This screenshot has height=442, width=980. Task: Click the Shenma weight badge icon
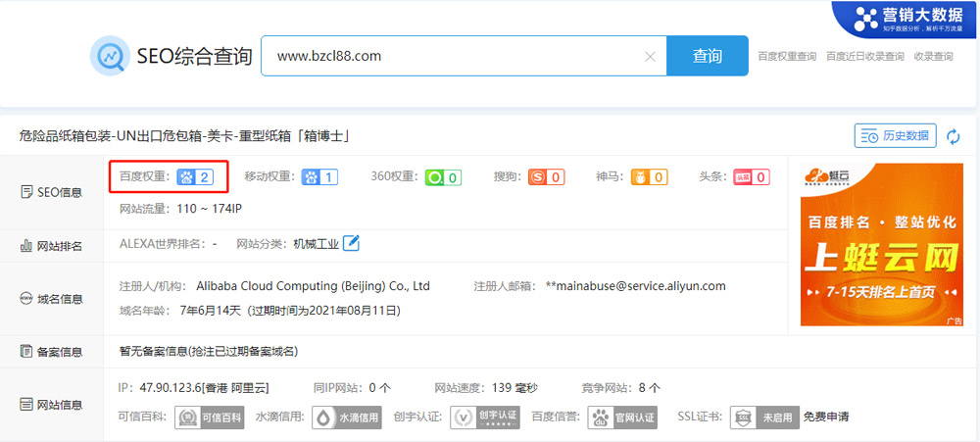pos(649,177)
